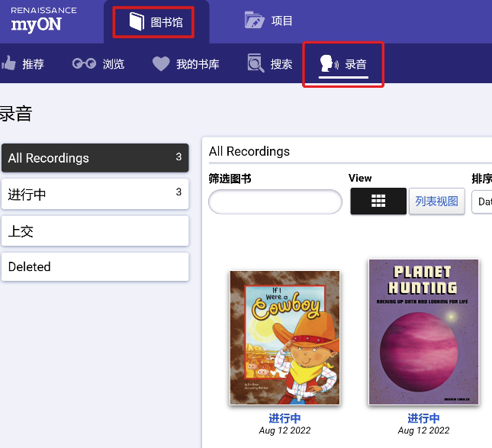Image resolution: width=492 pixels, height=448 pixels.
Task: Click the count 3 badge on All Recordings
Action: [x=178, y=156]
